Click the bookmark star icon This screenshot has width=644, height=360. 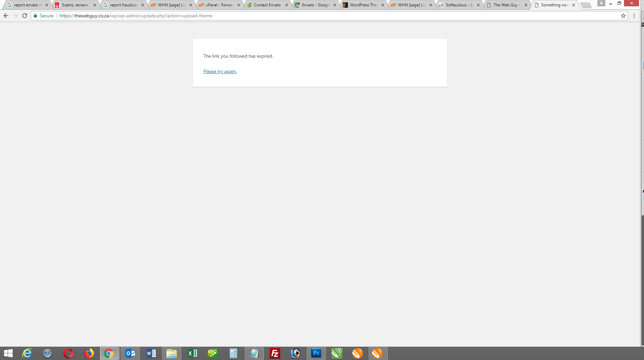click(x=623, y=15)
